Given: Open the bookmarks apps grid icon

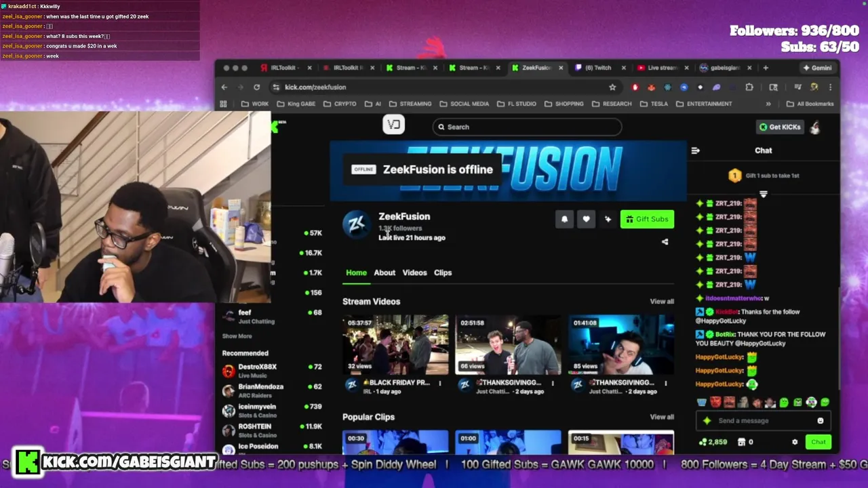Looking at the screenshot, I should coord(223,104).
